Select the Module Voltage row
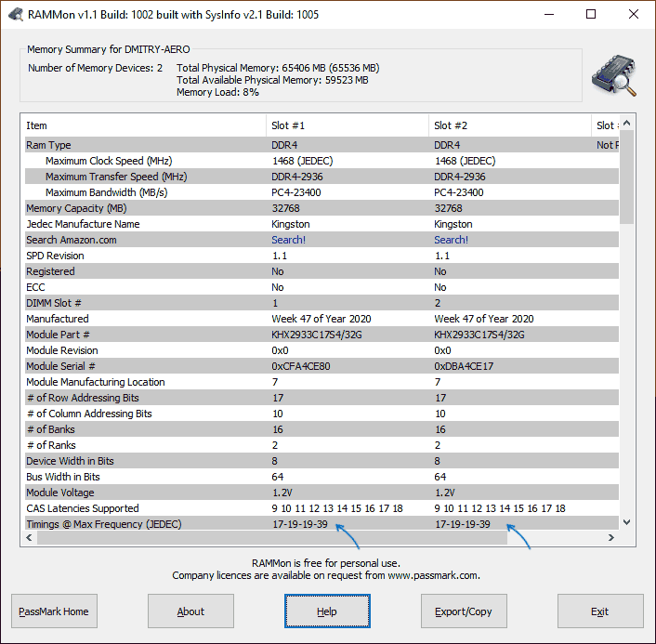Image resolution: width=656 pixels, height=644 pixels. point(321,493)
